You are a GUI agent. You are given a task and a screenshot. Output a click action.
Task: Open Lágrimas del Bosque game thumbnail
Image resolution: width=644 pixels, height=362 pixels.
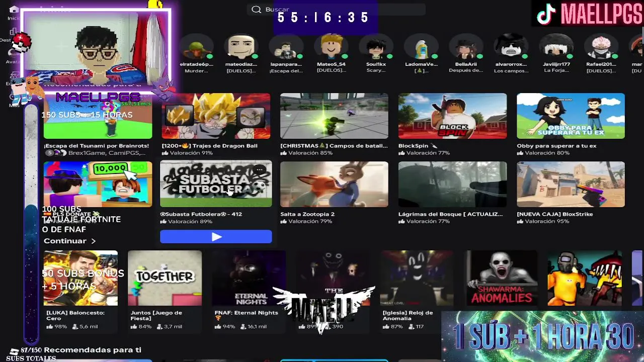pos(452,184)
